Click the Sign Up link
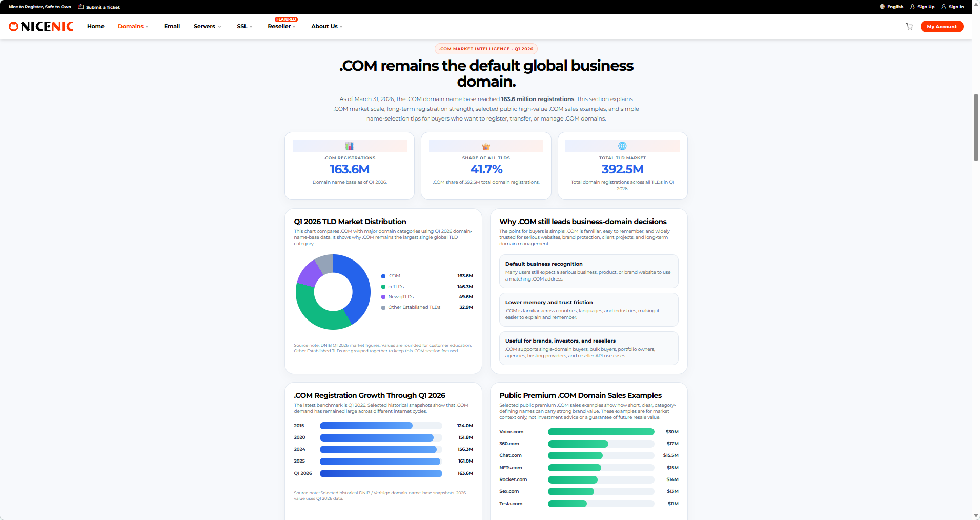Screen dimensions: 980x520 pyautogui.click(x=926, y=7)
